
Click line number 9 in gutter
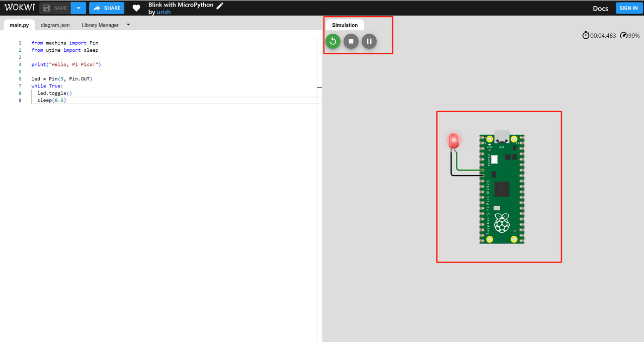click(x=20, y=100)
